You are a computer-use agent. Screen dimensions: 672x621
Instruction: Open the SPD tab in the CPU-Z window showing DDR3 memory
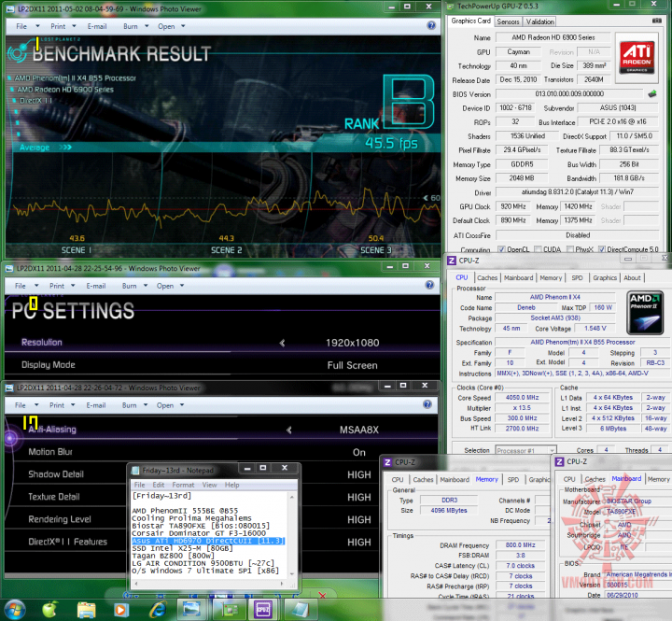coord(513,479)
